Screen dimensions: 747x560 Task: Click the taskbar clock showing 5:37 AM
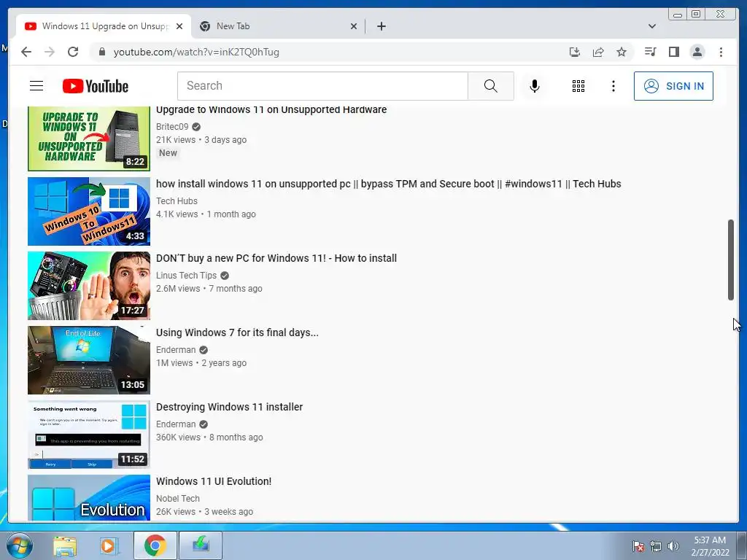click(x=710, y=546)
